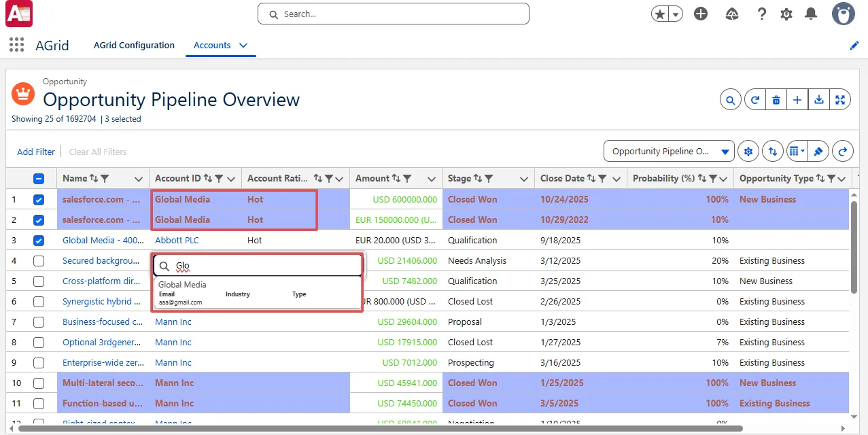The width and height of the screenshot is (868, 435).
Task: Check the Synergistic hybrid row checkbox
Action: pos(39,302)
